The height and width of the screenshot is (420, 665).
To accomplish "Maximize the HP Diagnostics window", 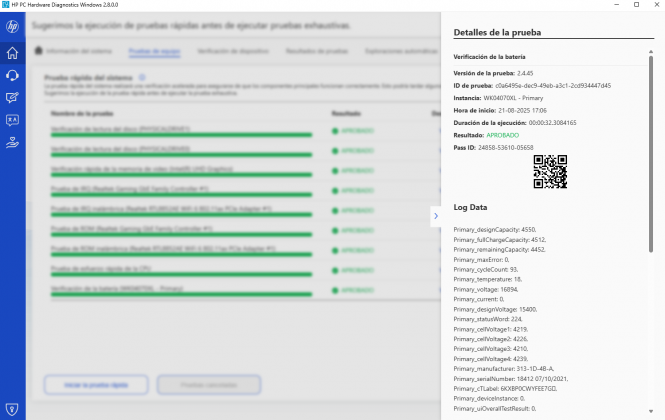I will (x=636, y=5).
